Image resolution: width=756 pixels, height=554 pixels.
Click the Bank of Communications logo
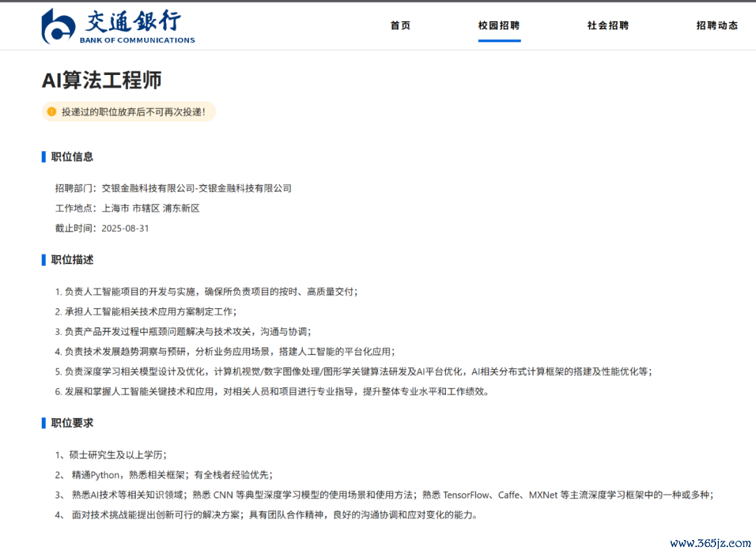click(x=118, y=27)
